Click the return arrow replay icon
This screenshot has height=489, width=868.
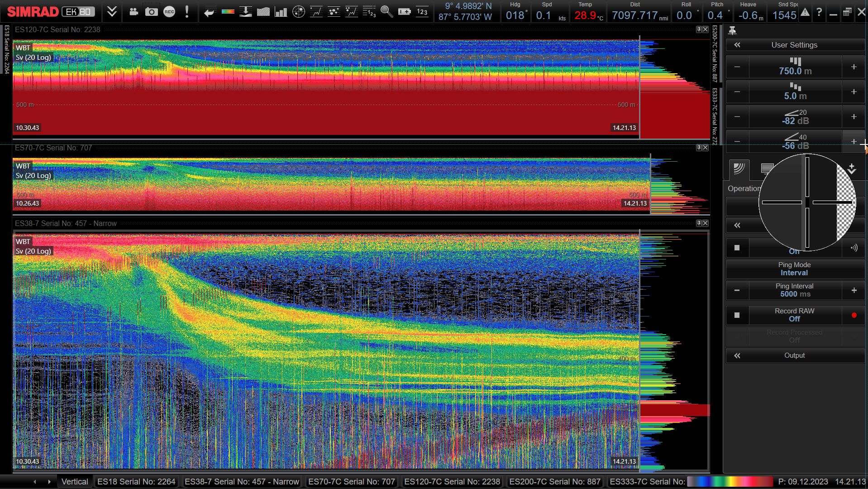pos(209,12)
